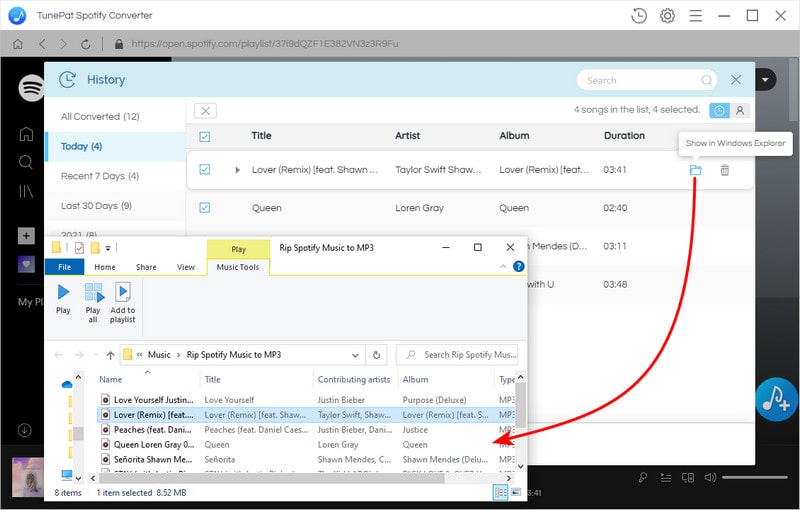Image resolution: width=800 pixels, height=510 pixels.
Task: Open Explorer help question mark
Action: tap(518, 266)
